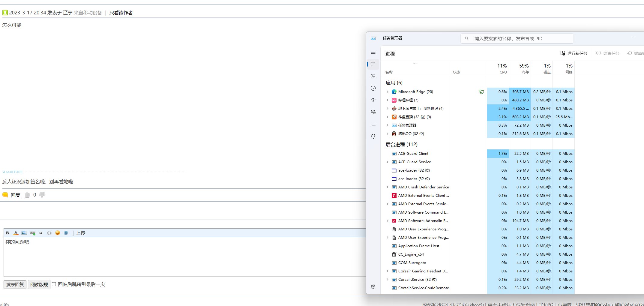Sort by 网络 network column header

[564, 68]
